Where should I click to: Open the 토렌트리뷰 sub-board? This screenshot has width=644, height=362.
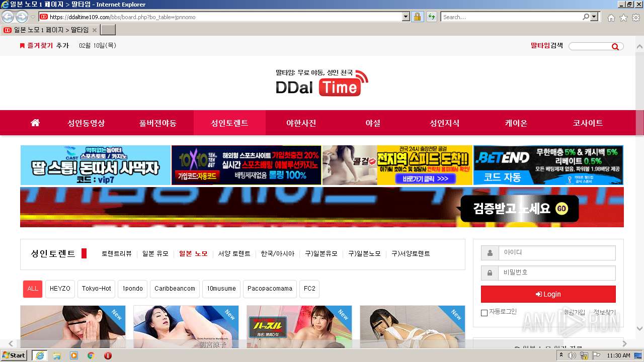[117, 254]
